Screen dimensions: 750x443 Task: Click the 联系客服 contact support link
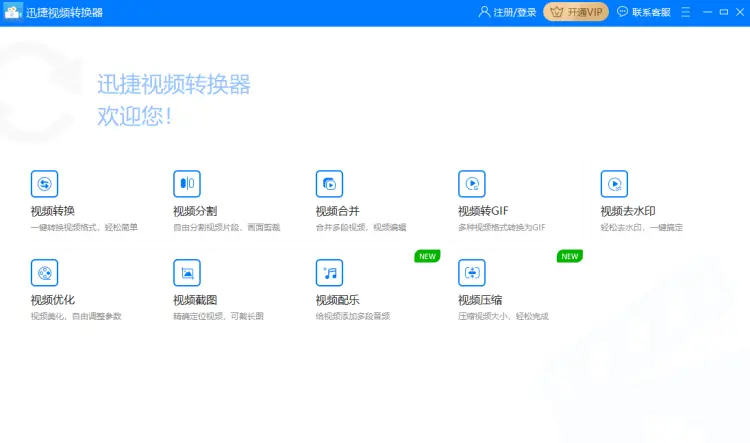pyautogui.click(x=651, y=12)
